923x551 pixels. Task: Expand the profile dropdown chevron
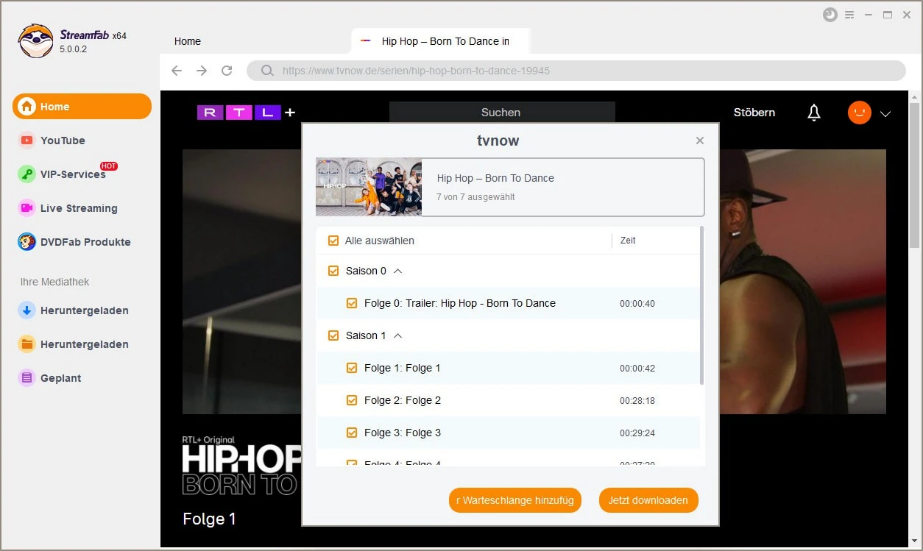tap(885, 114)
